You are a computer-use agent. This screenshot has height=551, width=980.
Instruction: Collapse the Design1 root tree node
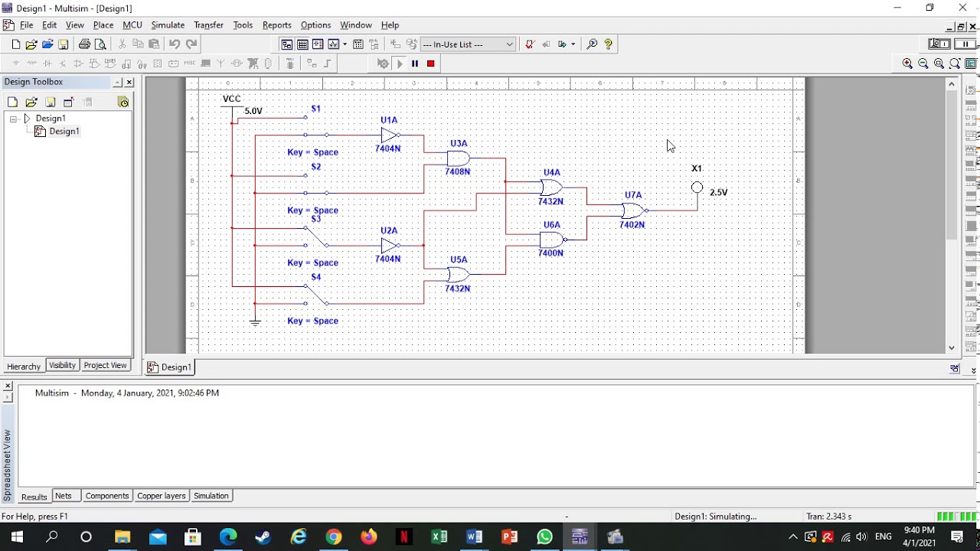14,119
